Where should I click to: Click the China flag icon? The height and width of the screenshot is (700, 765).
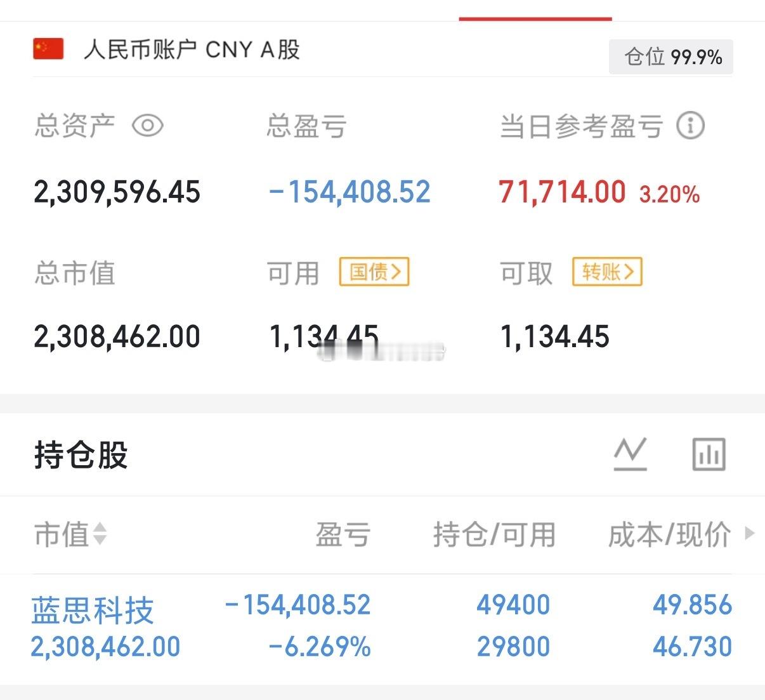coord(48,49)
